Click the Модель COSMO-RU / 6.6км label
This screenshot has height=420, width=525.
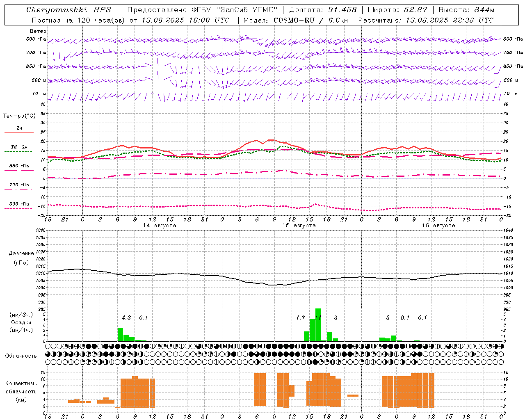tap(296, 20)
